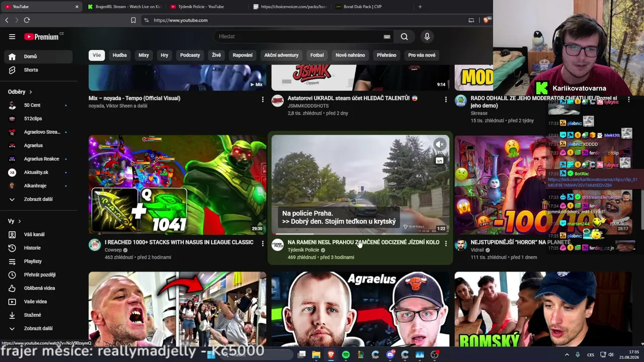Select the Hudba filter chip
Viewport: 644px width, 362px height.
point(120,55)
